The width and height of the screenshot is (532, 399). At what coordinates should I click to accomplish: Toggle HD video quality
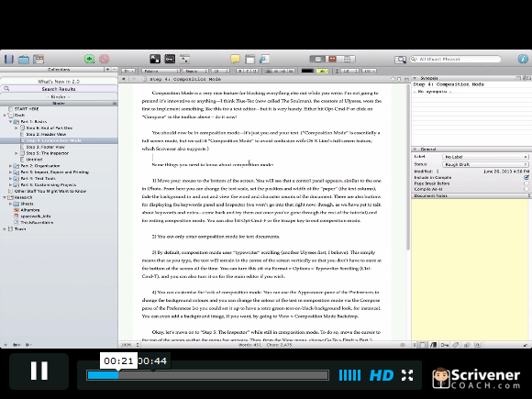pos(382,375)
